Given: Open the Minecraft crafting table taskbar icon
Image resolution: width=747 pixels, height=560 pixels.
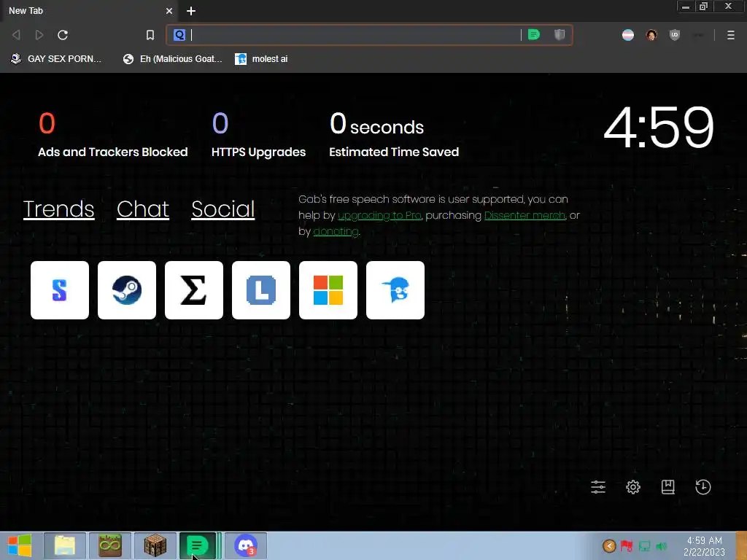Looking at the screenshot, I should (155, 545).
